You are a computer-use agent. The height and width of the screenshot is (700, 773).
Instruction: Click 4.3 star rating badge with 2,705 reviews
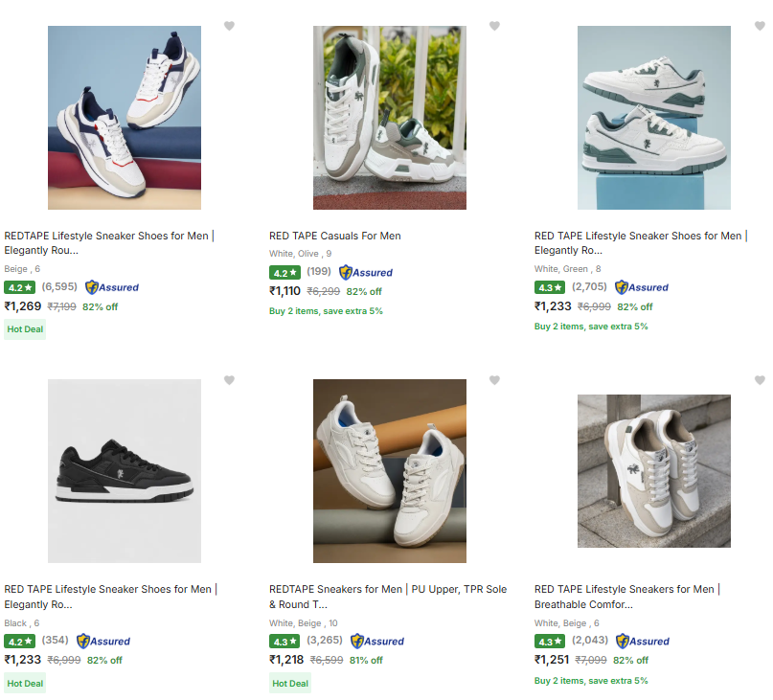(550, 287)
